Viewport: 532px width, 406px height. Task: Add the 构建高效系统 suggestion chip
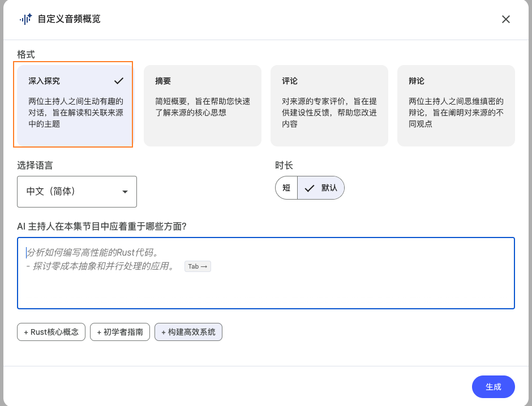click(x=188, y=332)
